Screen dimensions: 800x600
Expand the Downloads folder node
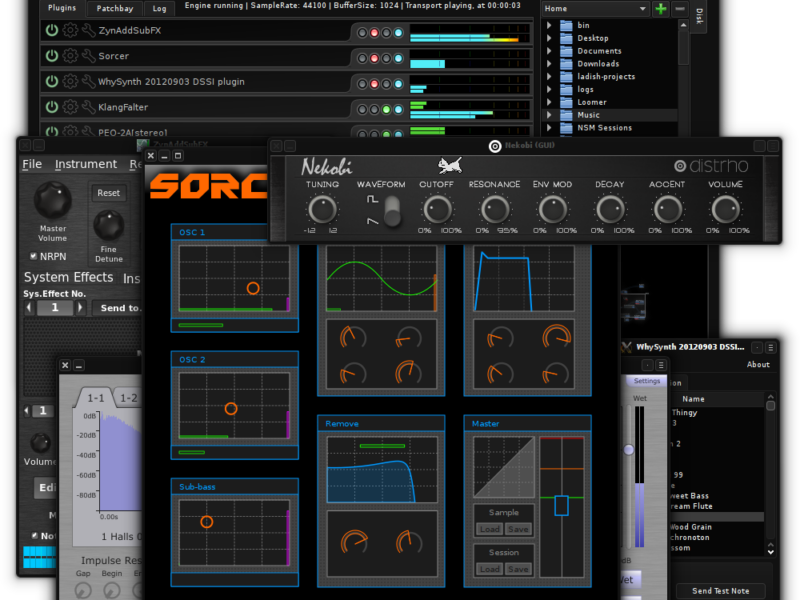pyautogui.click(x=548, y=64)
